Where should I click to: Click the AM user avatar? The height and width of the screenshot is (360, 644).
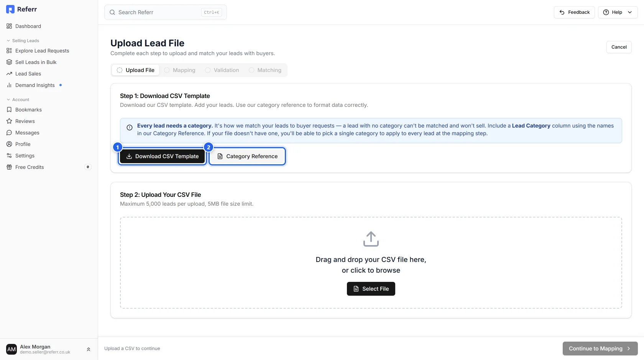11,349
